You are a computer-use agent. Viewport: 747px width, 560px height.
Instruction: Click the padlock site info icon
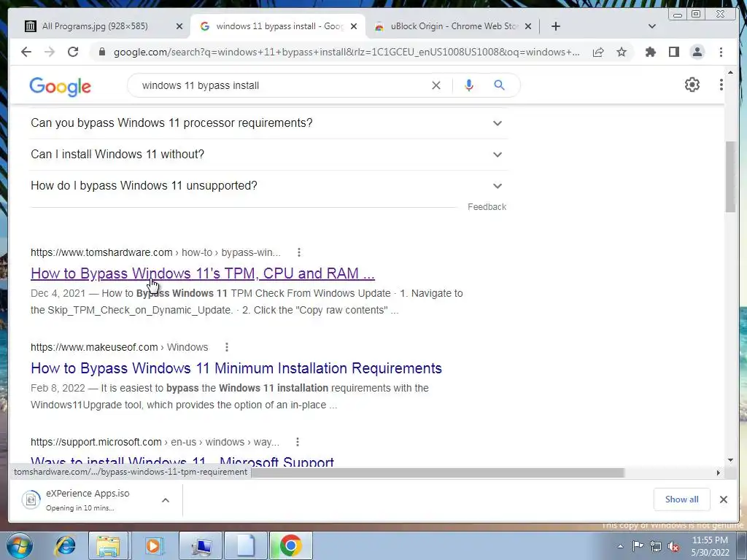(101, 52)
